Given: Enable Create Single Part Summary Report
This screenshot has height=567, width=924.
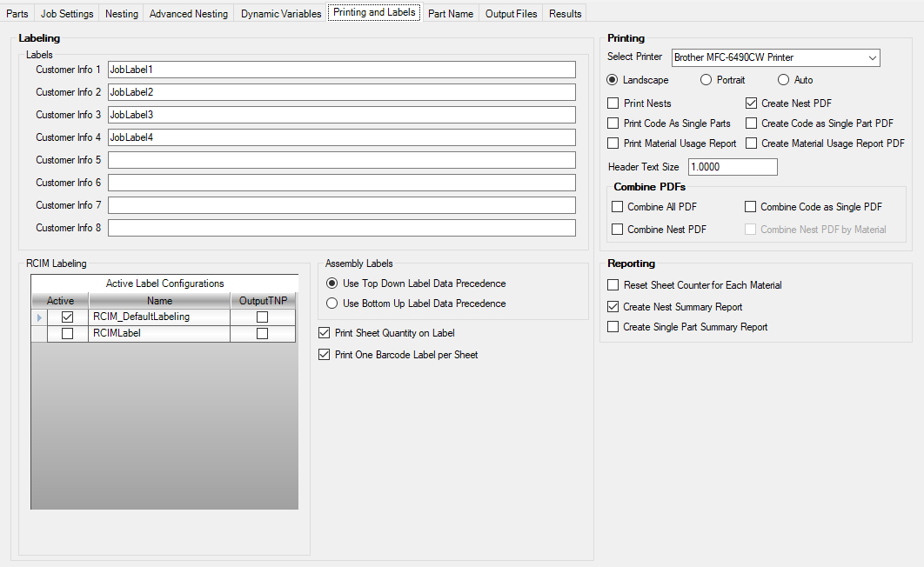Looking at the screenshot, I should click(x=613, y=327).
